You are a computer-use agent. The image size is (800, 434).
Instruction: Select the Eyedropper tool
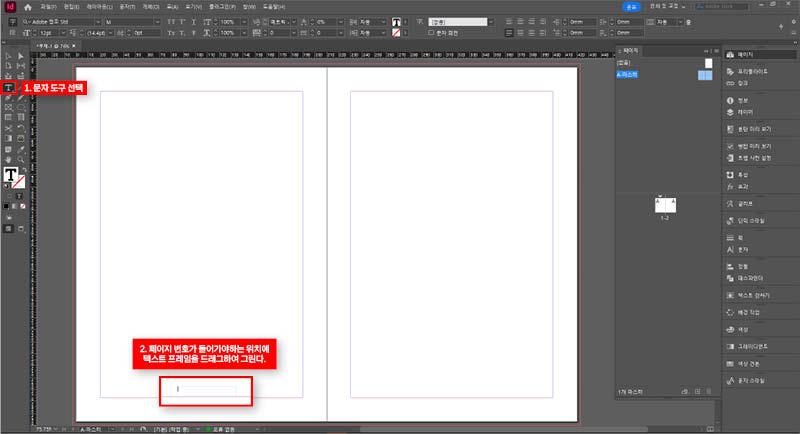[21, 149]
